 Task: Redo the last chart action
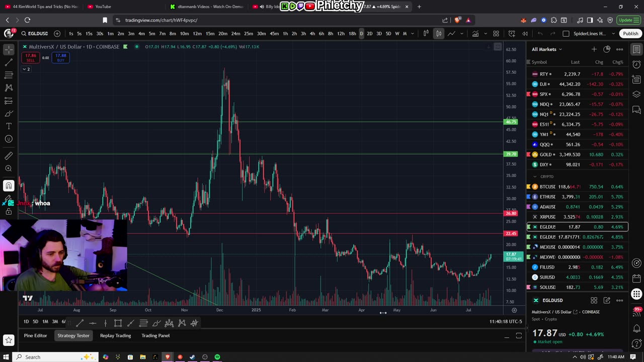(x=552, y=34)
